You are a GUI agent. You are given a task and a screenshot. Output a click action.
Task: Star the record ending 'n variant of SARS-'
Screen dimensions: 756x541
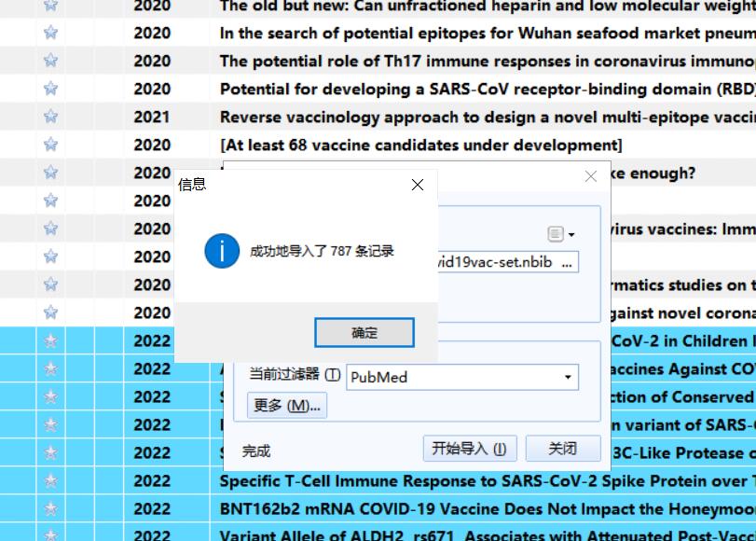pos(50,424)
